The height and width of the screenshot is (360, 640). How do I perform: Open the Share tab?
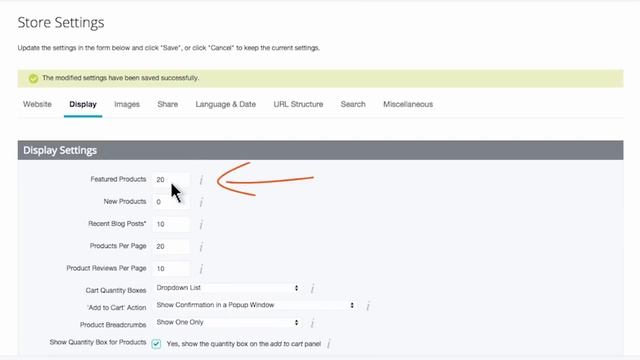coord(167,104)
